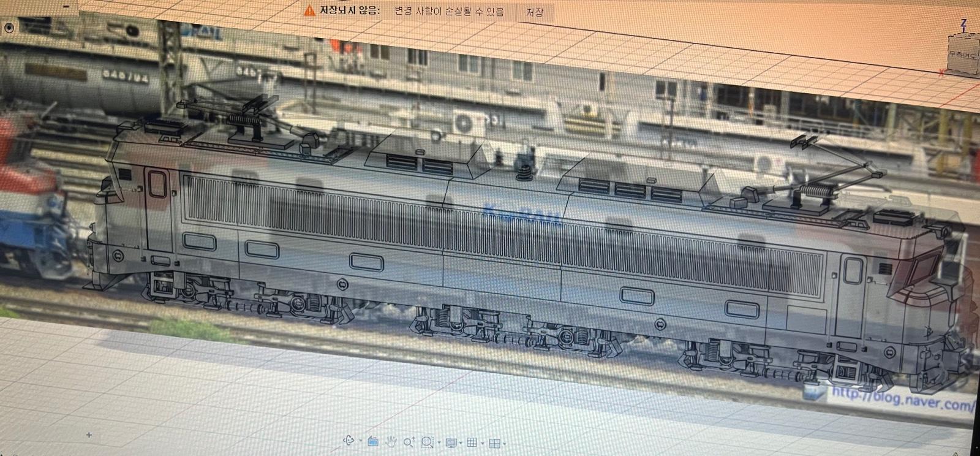Select the Orbit navigation tool

pyautogui.click(x=349, y=440)
